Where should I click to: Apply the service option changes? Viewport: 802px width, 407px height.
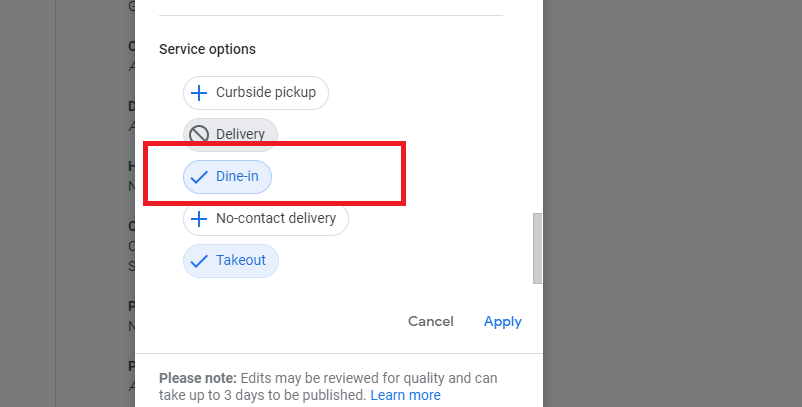point(502,322)
